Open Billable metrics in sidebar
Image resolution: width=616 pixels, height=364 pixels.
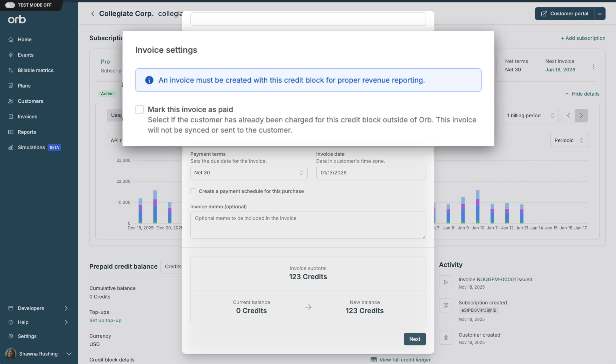[36, 70]
